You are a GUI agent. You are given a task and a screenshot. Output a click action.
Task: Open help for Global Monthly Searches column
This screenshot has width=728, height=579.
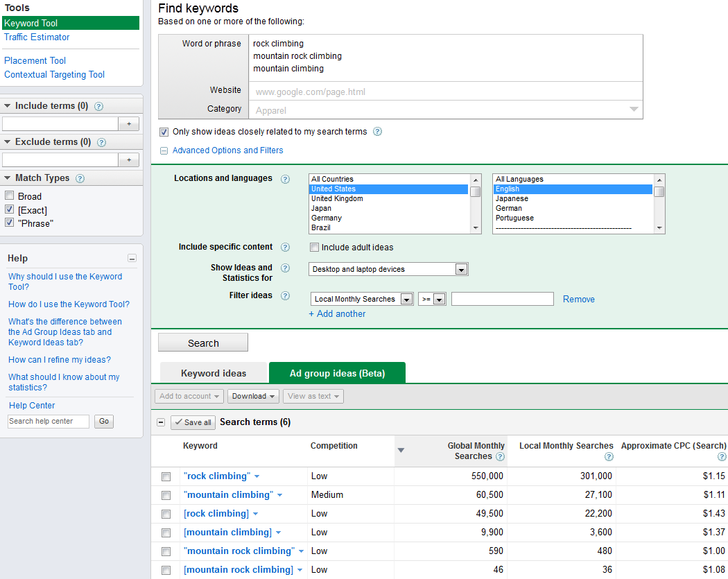[x=499, y=457]
